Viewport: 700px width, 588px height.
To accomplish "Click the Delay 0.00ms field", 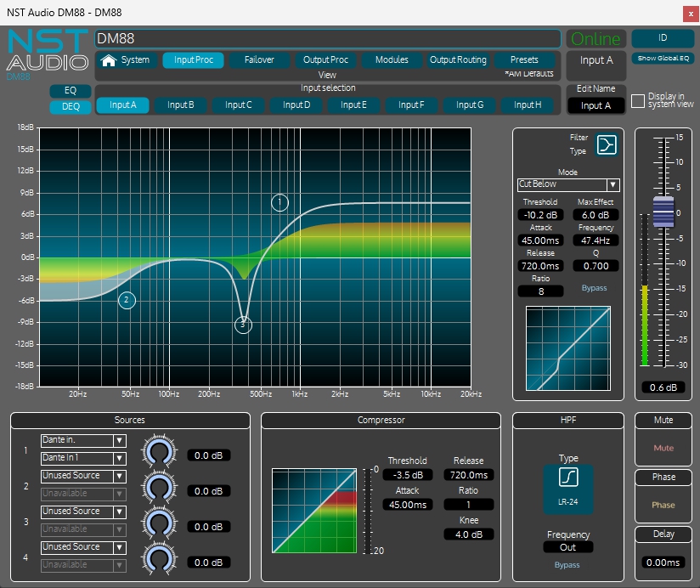I will point(663,563).
